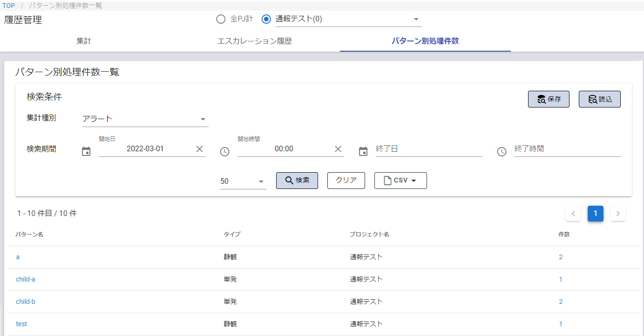Click the クリア button
This screenshot has height=336, width=644.
tap(346, 181)
